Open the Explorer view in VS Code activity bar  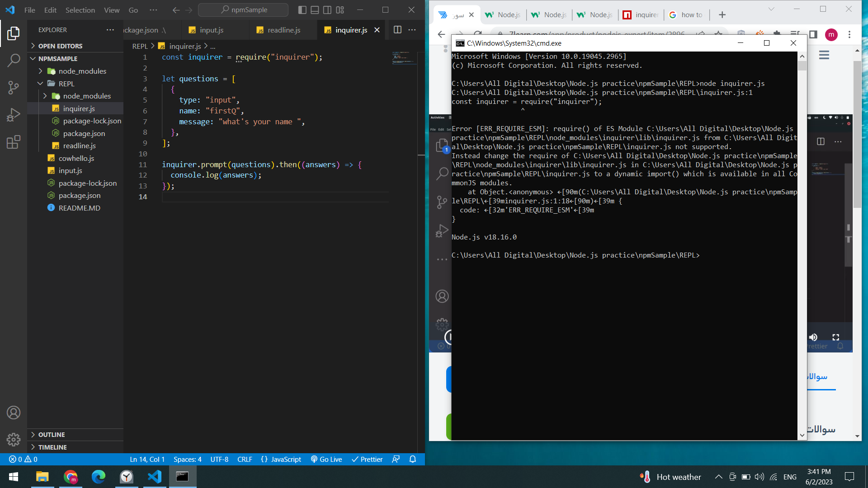[14, 33]
